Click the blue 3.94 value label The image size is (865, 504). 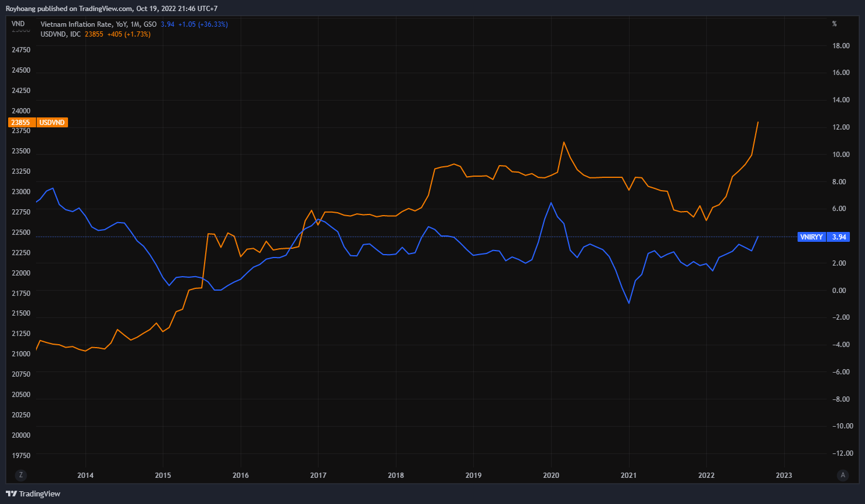(839, 237)
